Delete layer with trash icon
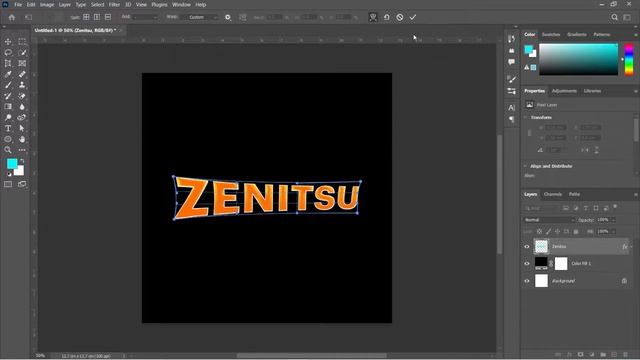 point(625,354)
